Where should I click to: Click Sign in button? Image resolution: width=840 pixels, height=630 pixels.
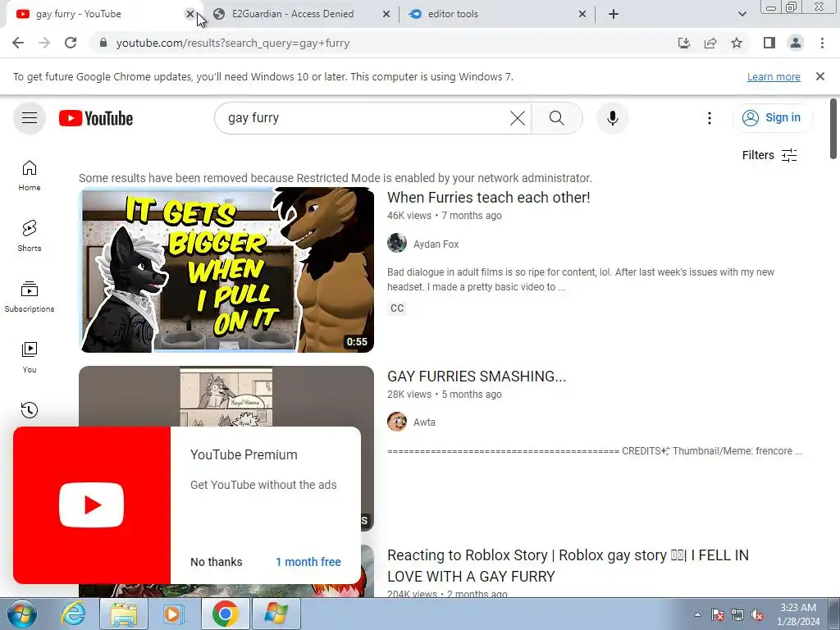[773, 118]
